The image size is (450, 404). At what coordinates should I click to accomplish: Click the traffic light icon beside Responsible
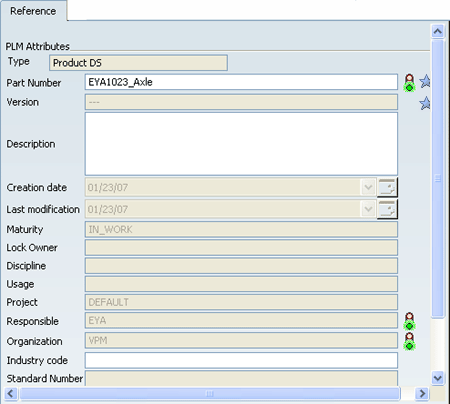coord(409,321)
